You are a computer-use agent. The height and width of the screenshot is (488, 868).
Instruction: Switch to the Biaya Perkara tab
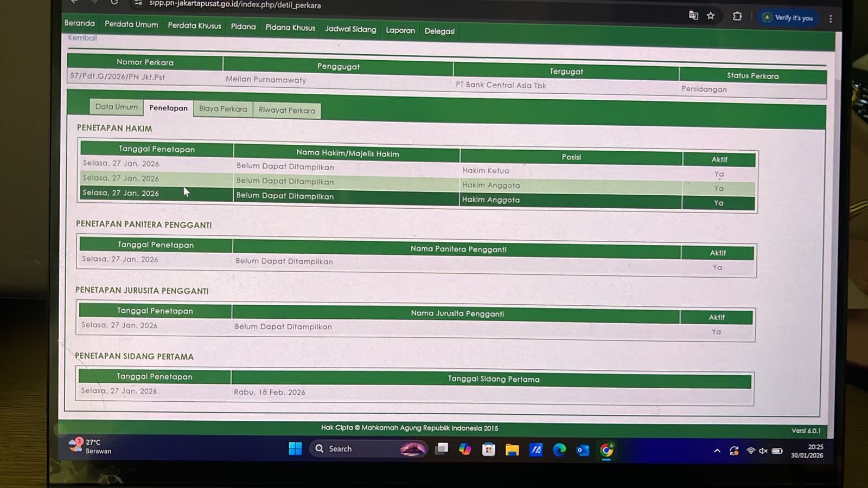[222, 109]
